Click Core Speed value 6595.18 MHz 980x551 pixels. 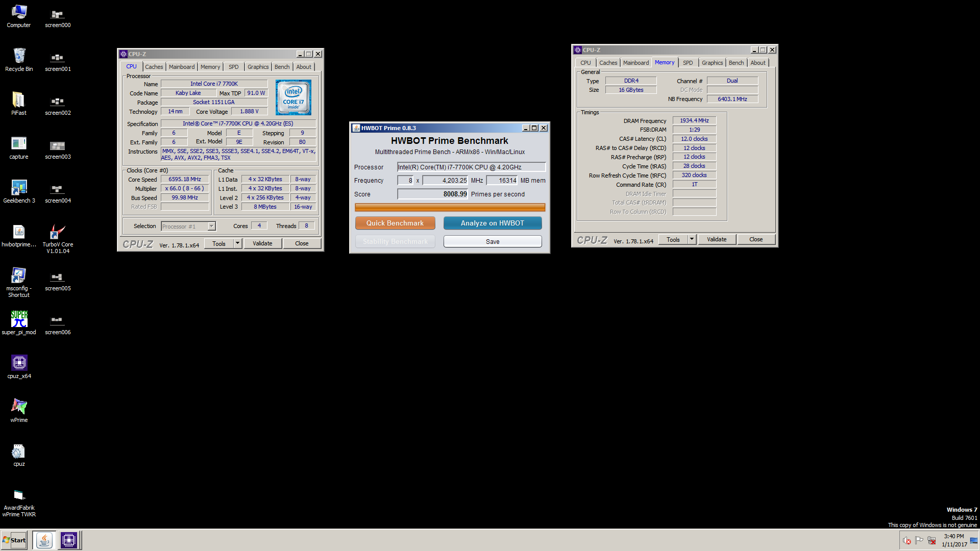pos(185,179)
